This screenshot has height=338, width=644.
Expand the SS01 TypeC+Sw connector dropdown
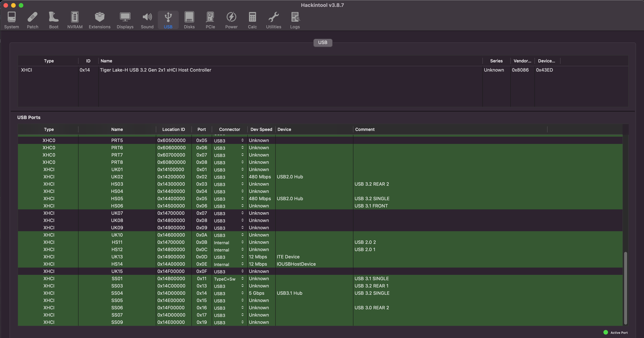pos(242,278)
